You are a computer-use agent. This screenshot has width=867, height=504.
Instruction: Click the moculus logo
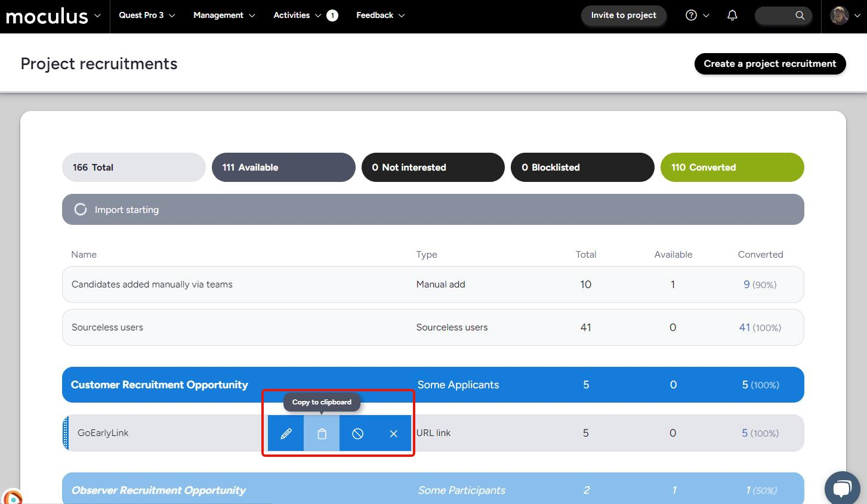point(47,16)
